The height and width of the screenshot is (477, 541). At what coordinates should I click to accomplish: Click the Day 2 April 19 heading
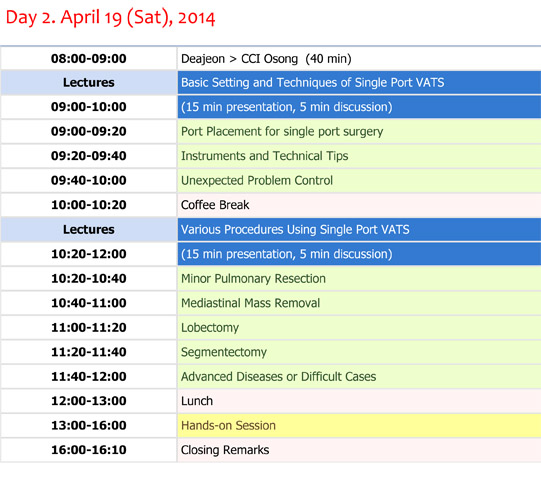[x=110, y=17]
